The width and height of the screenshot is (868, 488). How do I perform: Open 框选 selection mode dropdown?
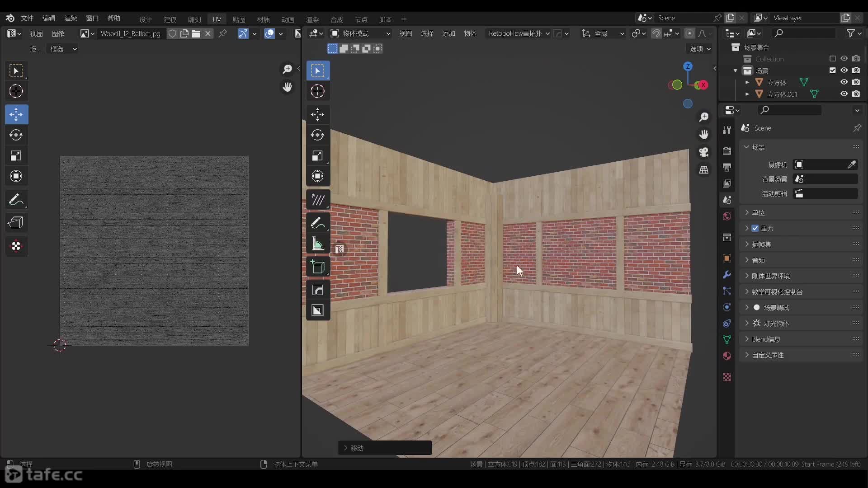(x=63, y=49)
